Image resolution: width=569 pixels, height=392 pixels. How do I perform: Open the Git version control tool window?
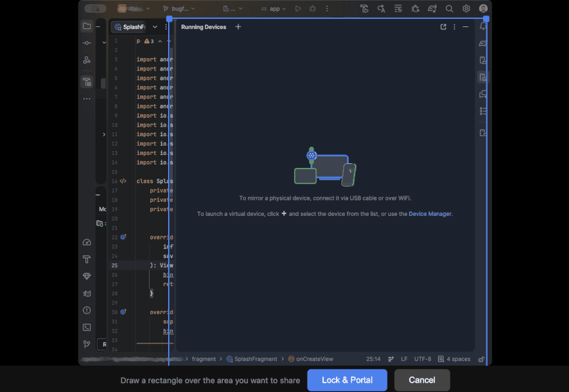pos(87,344)
